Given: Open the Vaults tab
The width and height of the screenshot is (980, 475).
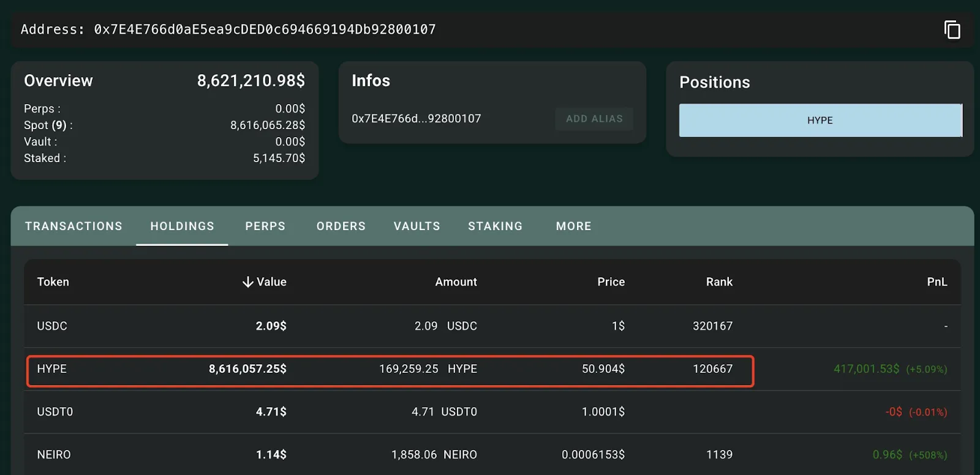Looking at the screenshot, I should 417,226.
